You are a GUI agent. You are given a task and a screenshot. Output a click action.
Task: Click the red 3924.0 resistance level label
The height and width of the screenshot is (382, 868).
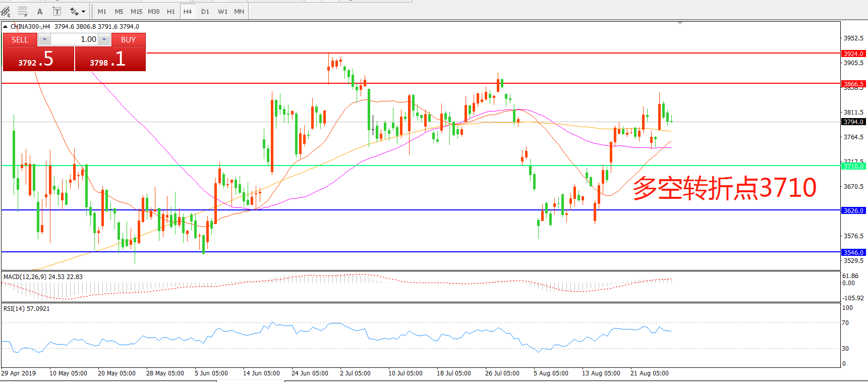click(853, 53)
